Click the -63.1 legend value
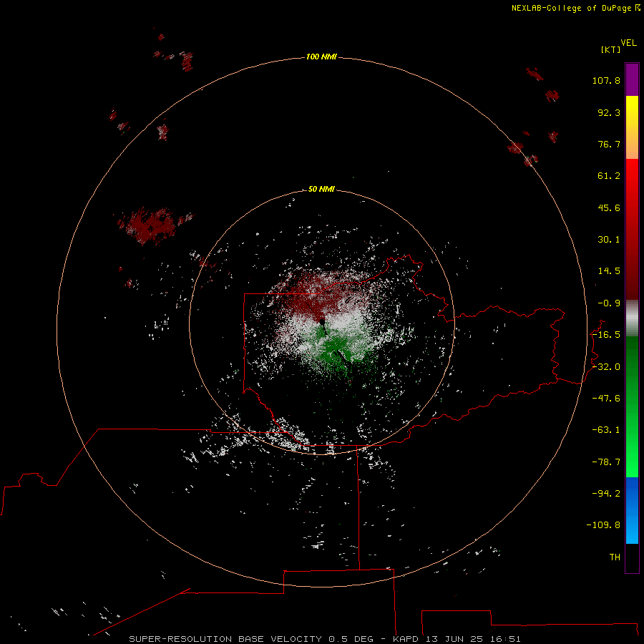644x644 pixels. coord(606,430)
